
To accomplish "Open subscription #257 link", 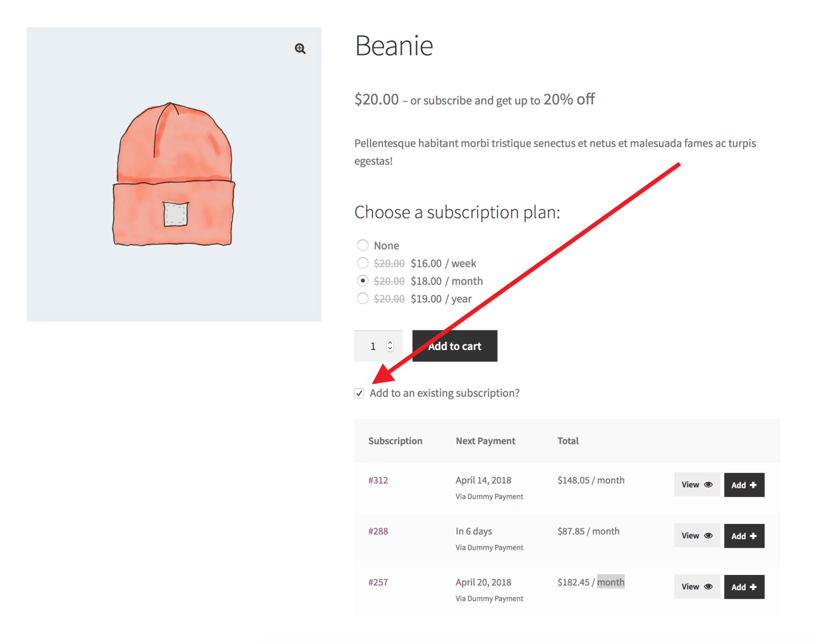I will (x=378, y=583).
